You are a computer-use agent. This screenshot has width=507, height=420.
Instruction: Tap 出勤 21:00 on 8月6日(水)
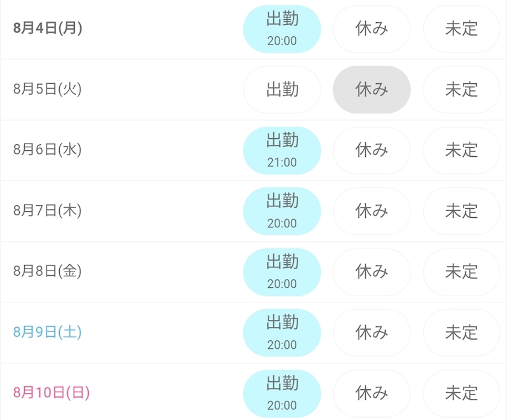pyautogui.click(x=282, y=151)
